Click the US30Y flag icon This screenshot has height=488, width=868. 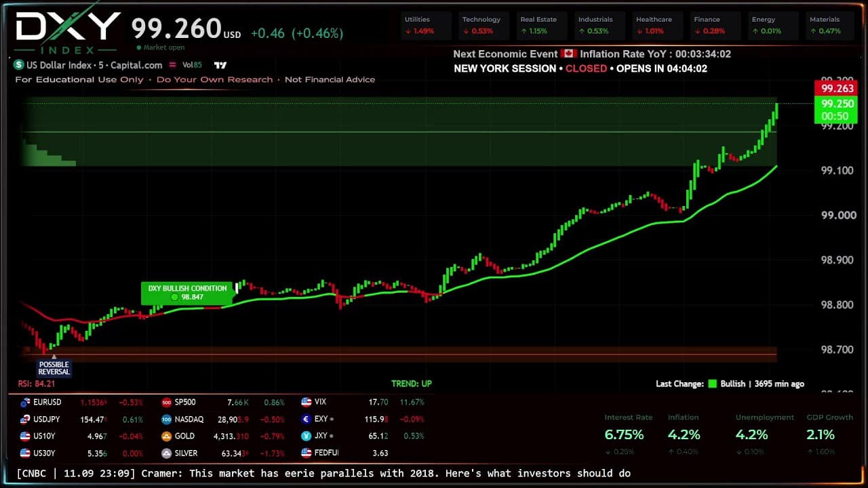tap(25, 453)
